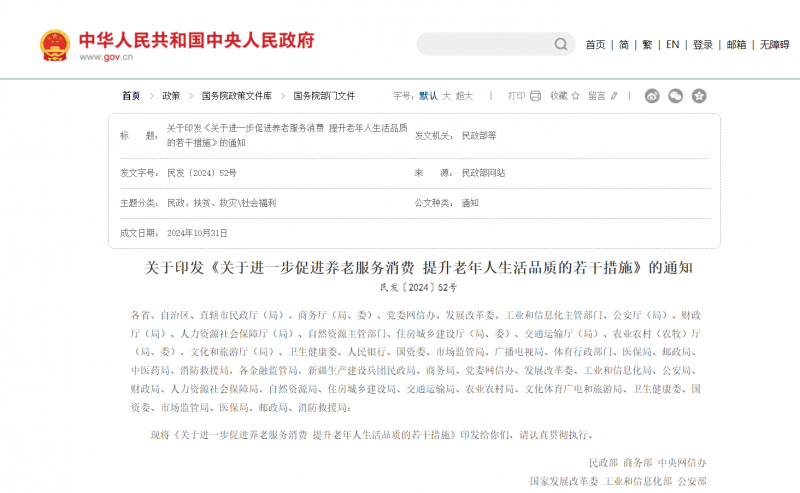
Task: Switch to Simplified Chinese (简)
Action: (x=624, y=45)
